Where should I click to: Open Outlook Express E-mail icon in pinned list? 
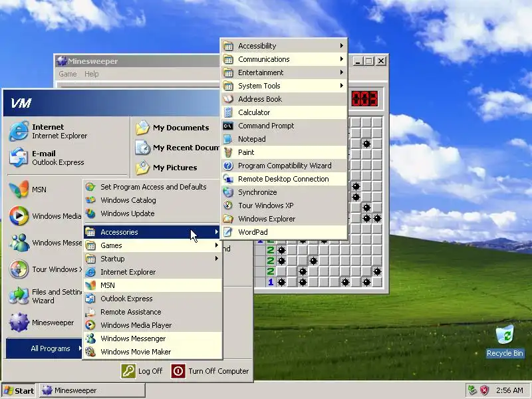click(x=19, y=158)
